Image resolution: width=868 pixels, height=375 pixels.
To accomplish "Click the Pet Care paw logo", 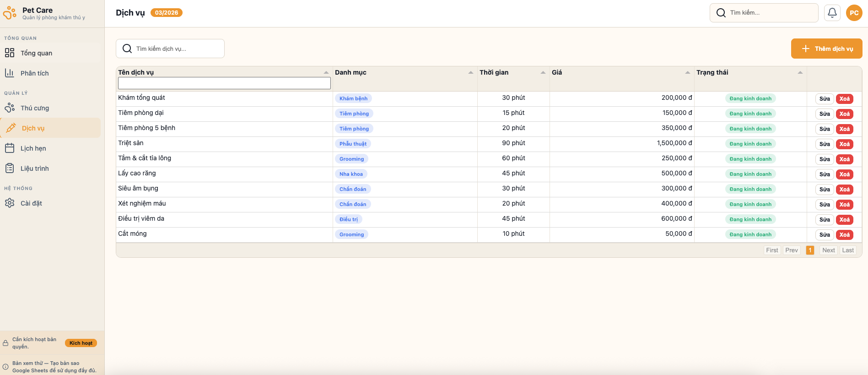I will tap(10, 13).
